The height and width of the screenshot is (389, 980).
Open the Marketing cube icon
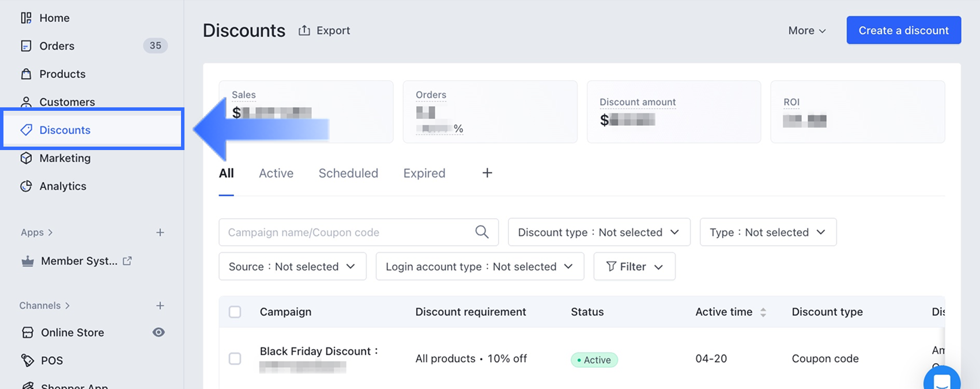click(x=26, y=158)
